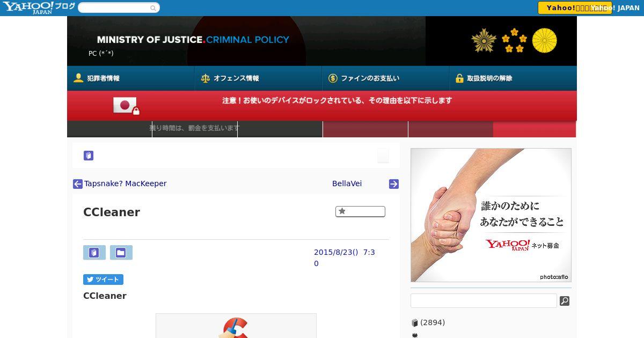This screenshot has height=338, width=644.
Task: Open the 取扱説明の解除 tab
Action: pos(513,78)
